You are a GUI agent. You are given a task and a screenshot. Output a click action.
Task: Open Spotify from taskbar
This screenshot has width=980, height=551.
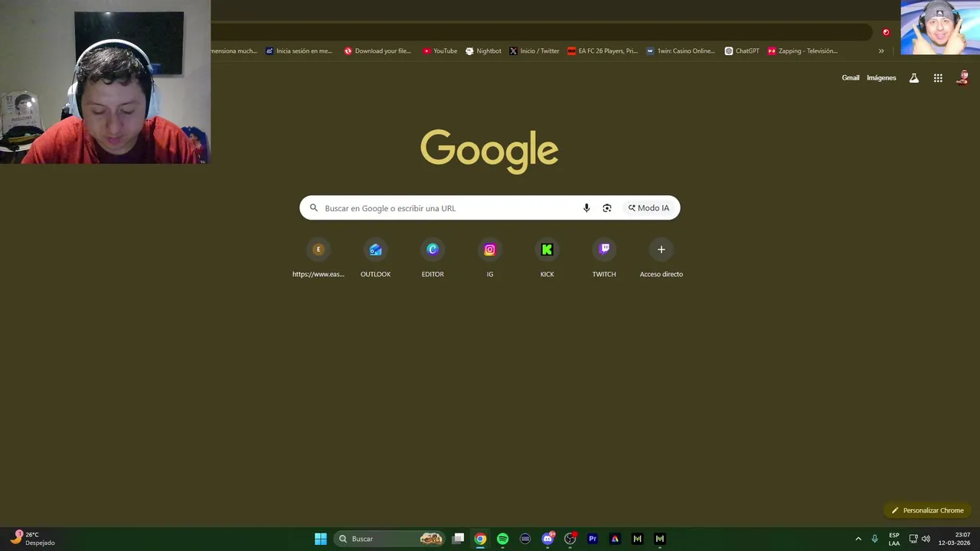click(x=502, y=539)
